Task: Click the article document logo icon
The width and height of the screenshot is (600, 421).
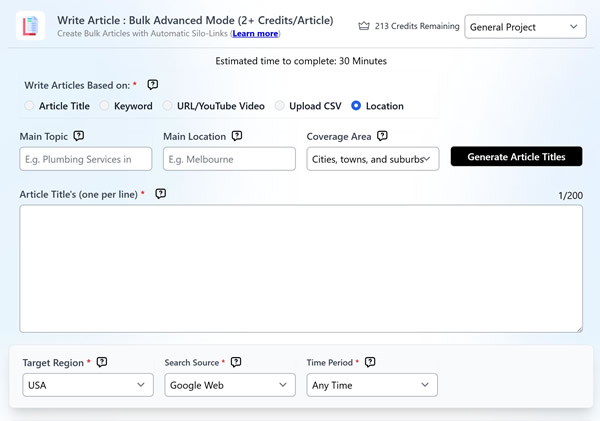Action: tap(30, 26)
